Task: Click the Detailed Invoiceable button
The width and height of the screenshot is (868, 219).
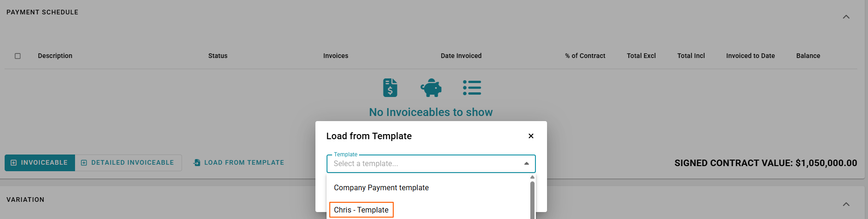Action: [x=128, y=163]
